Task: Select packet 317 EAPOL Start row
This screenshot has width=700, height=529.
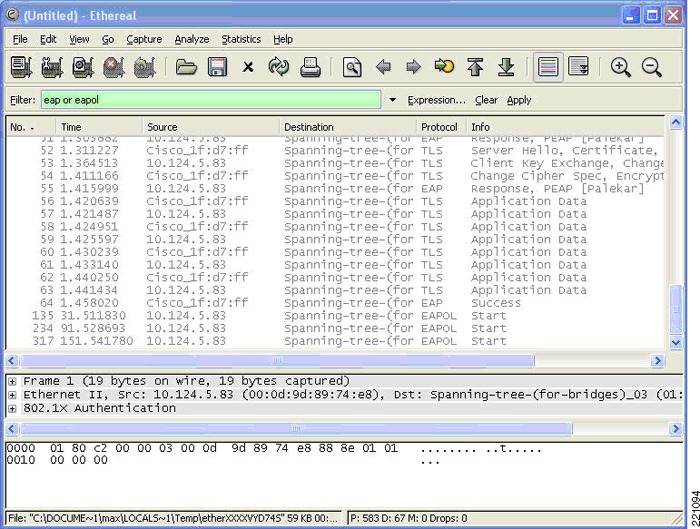Action: 335,341
